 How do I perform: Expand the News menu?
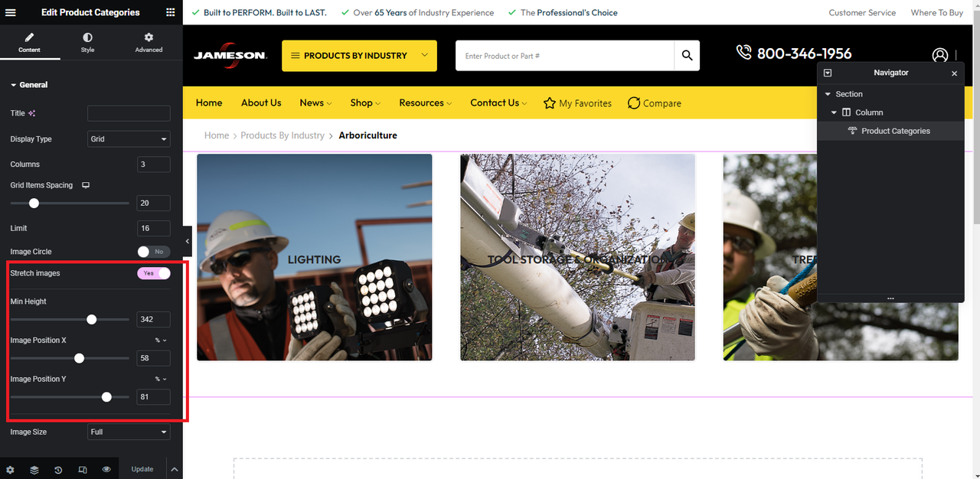(315, 103)
